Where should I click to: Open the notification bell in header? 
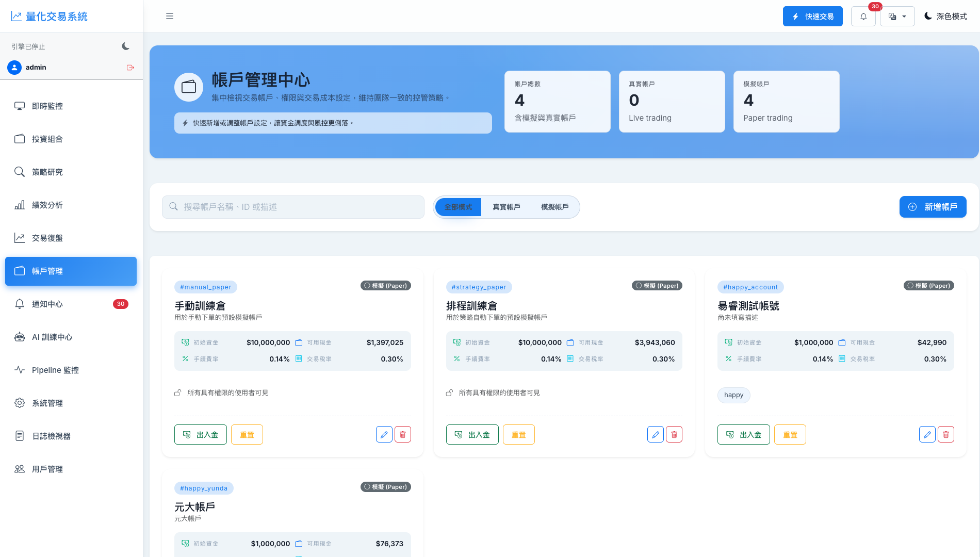863,17
